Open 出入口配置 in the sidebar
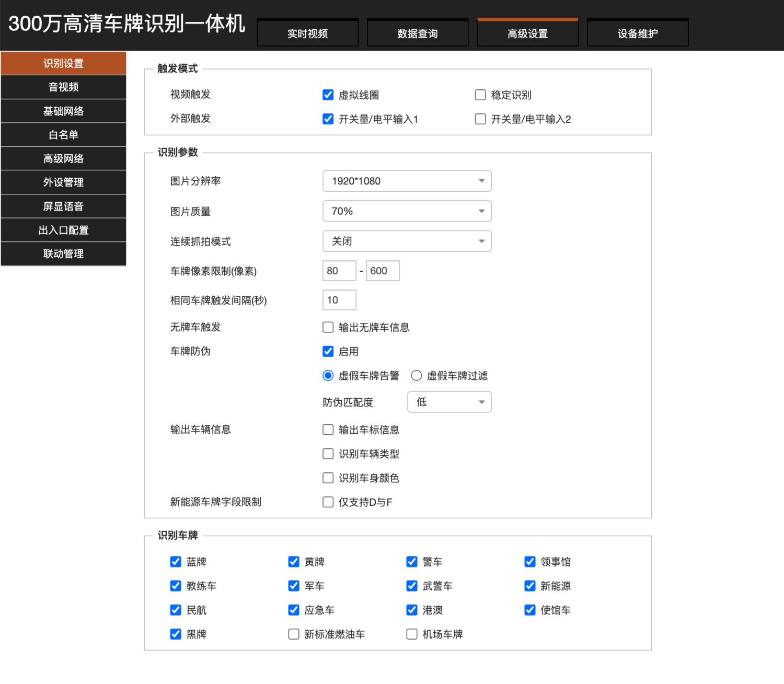Image resolution: width=784 pixels, height=684 pixels. click(x=63, y=230)
